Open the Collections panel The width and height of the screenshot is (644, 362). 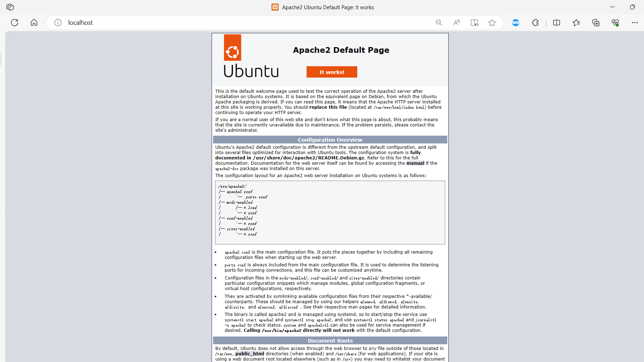596,23
